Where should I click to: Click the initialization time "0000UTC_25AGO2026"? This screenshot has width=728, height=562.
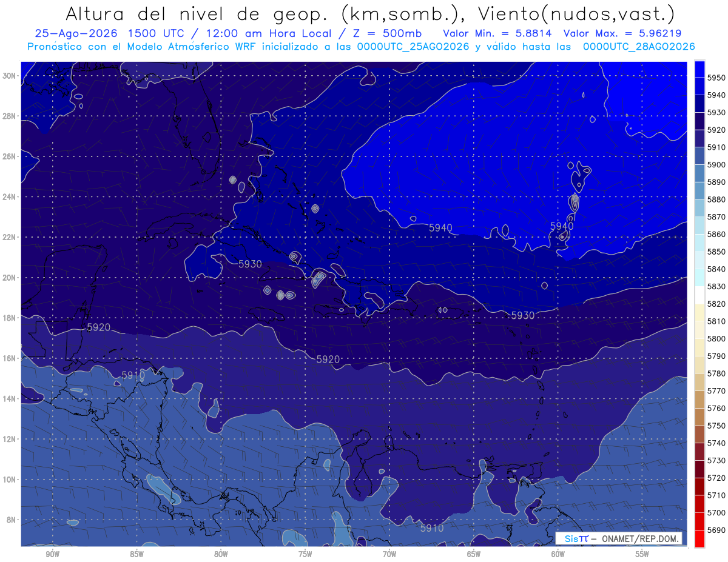pyautogui.click(x=413, y=47)
